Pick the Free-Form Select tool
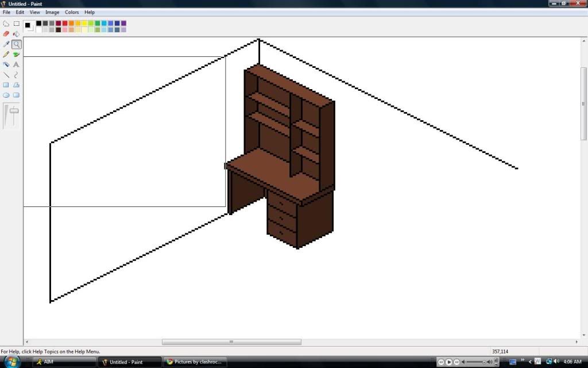This screenshot has width=588, height=368. (x=6, y=24)
